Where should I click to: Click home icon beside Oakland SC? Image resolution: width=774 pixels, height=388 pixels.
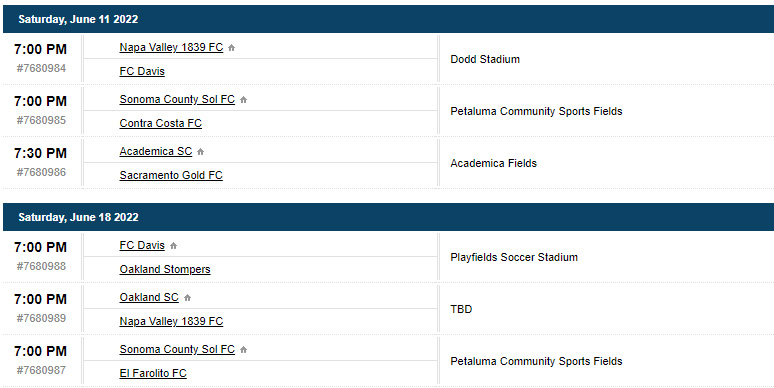pos(187,298)
